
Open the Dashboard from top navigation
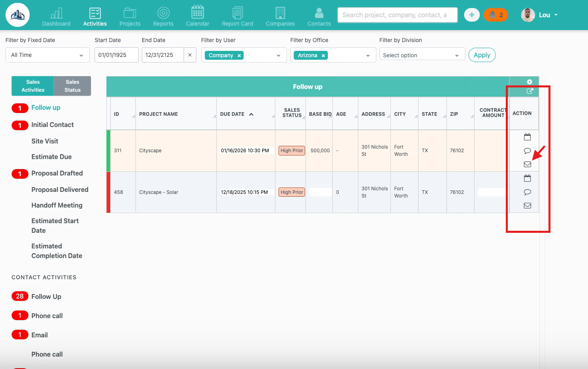[56, 17]
